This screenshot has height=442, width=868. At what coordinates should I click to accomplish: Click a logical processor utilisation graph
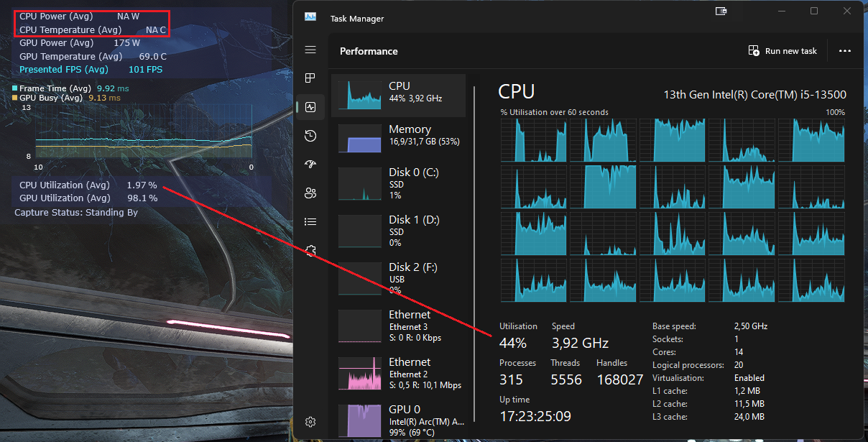point(535,140)
